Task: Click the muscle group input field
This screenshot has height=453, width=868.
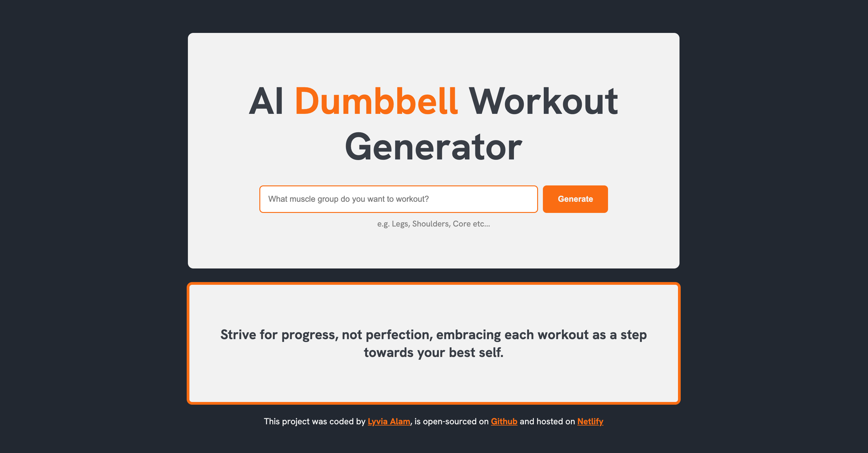Action: (x=398, y=199)
